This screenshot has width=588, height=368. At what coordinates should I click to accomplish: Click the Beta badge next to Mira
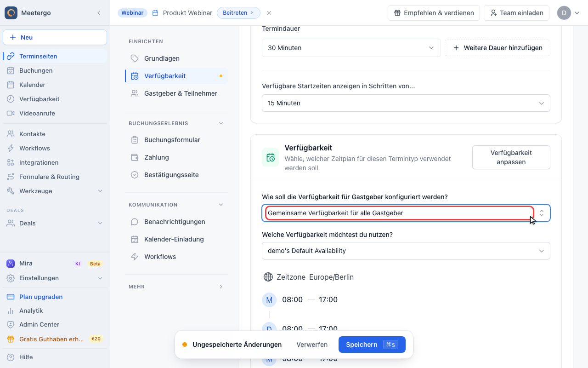coord(95,264)
